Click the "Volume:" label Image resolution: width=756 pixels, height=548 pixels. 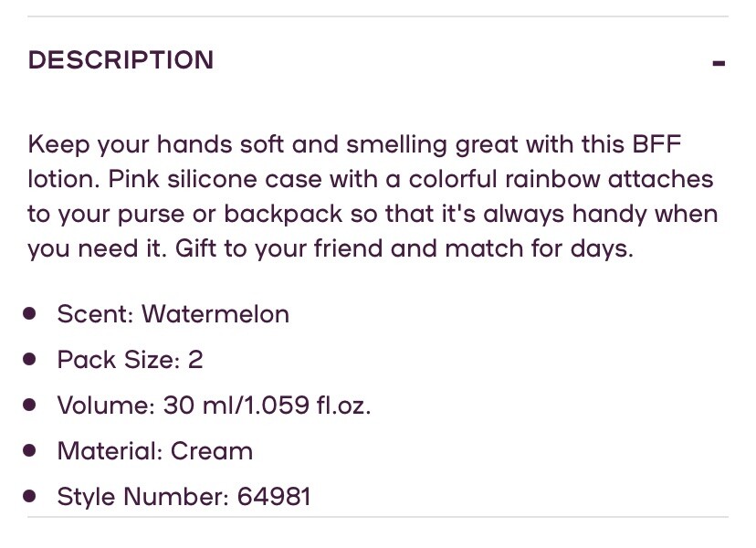coord(106,406)
